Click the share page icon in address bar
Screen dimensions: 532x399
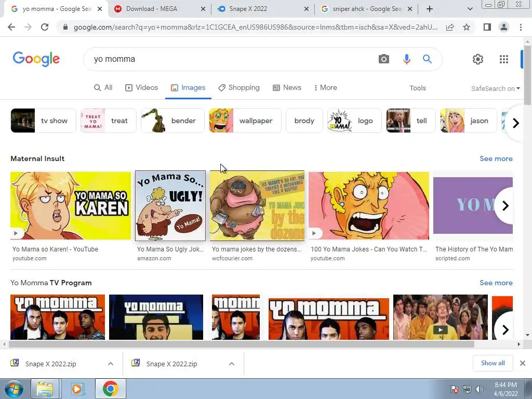point(450,27)
